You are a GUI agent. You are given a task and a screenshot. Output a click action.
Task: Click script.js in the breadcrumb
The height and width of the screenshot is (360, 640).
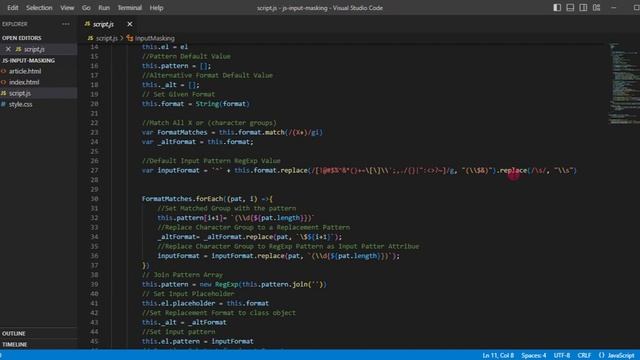pos(107,38)
